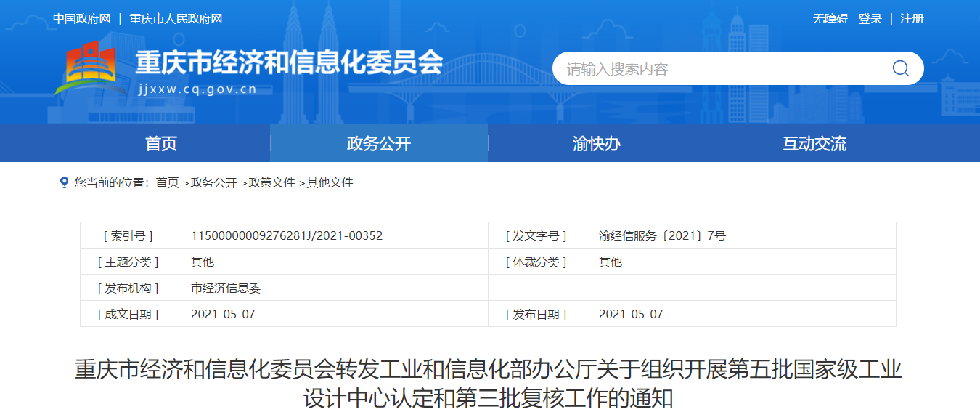Open the 政务公开 navigation tab
980x420 pixels.
pyautogui.click(x=379, y=143)
